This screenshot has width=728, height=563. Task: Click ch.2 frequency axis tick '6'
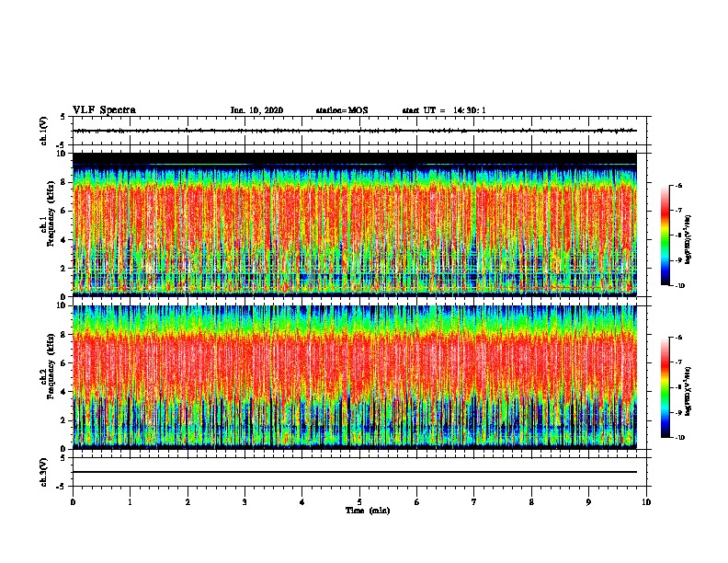[64, 363]
